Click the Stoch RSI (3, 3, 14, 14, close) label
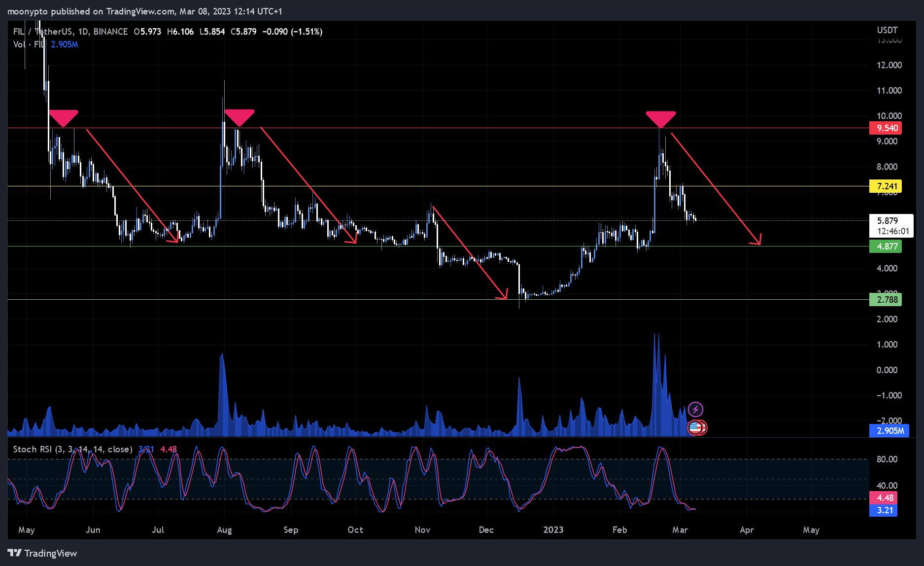 (72, 449)
